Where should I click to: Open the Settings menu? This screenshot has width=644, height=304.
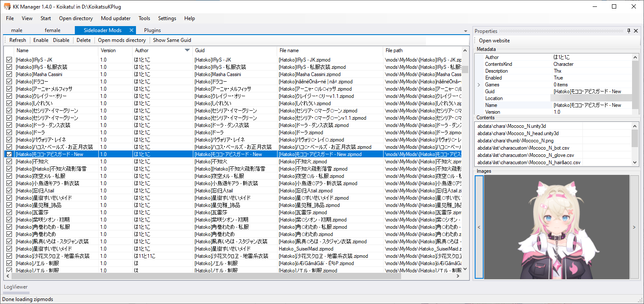167,18
